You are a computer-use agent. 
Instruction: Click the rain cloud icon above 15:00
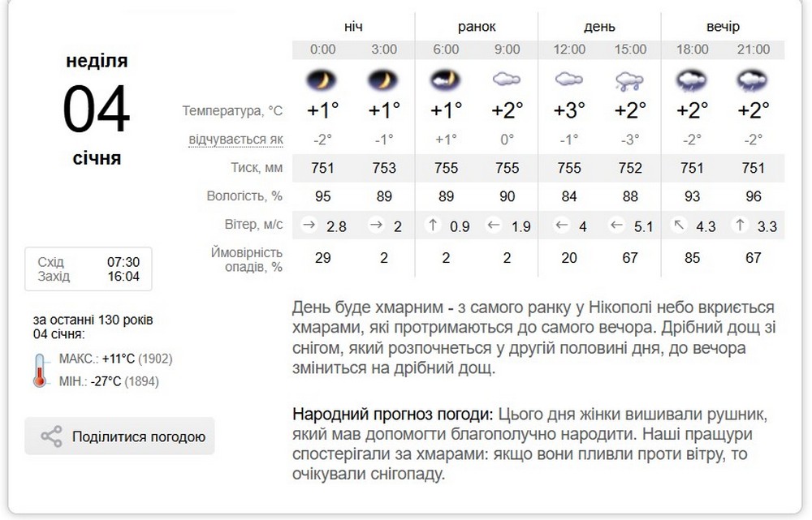(630, 80)
